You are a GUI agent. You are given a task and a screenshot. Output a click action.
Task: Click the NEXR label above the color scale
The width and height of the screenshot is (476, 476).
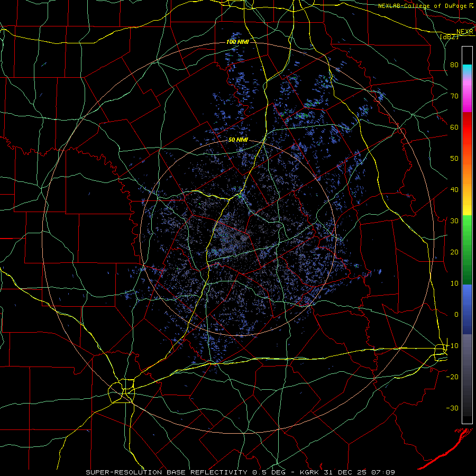[x=465, y=32]
